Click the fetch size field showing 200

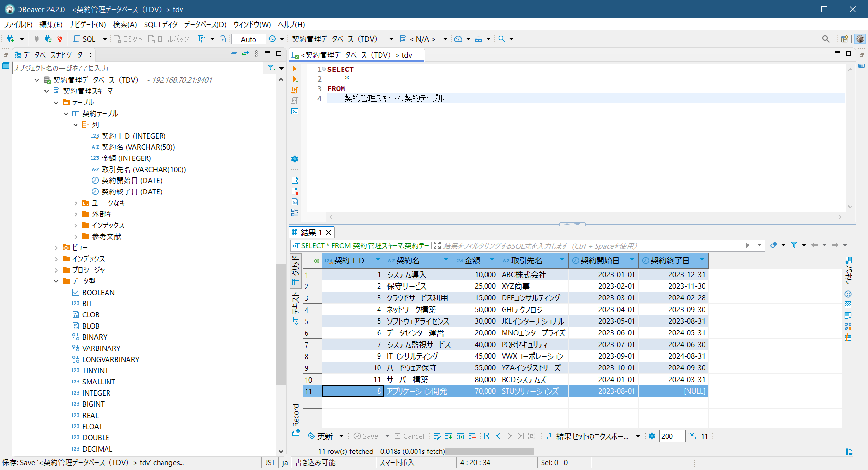click(672, 436)
